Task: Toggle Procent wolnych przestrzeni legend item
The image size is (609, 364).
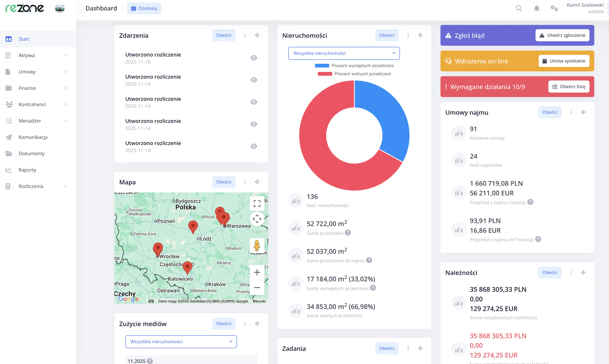Action: pos(354,74)
